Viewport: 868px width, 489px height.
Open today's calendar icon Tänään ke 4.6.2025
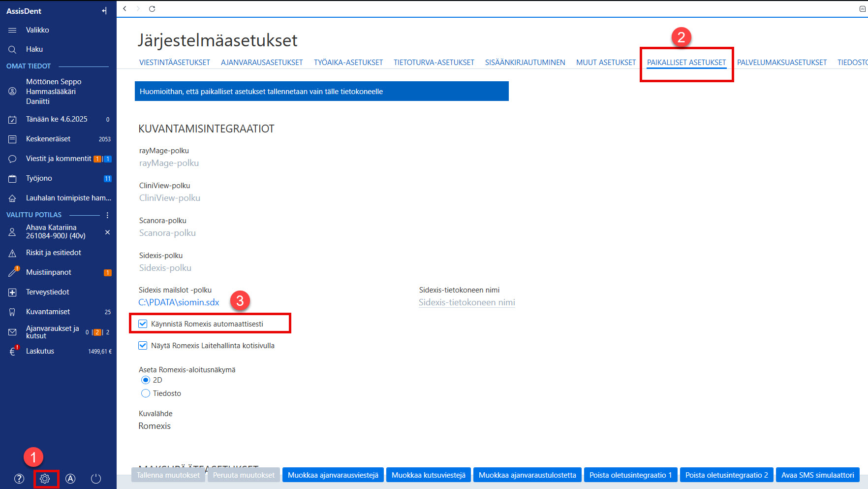(12, 120)
